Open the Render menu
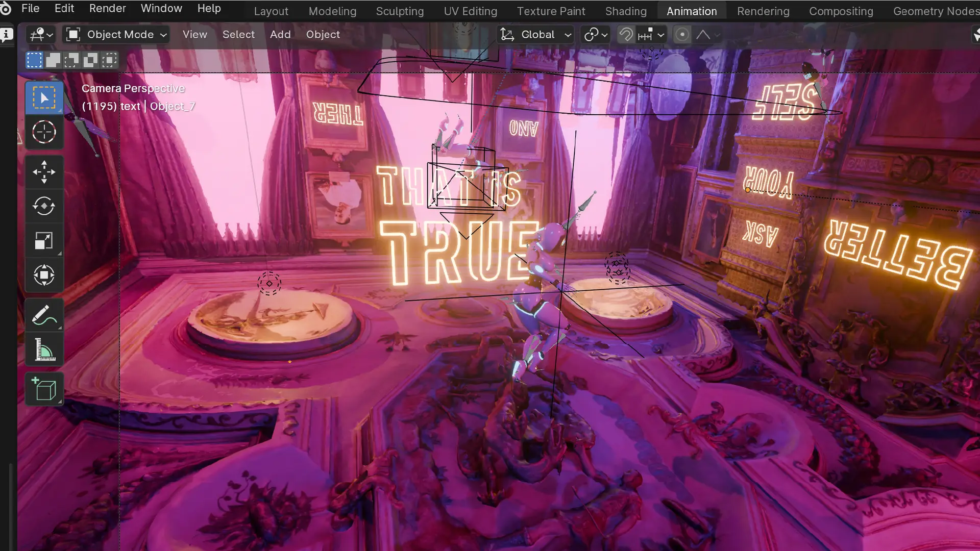980x551 pixels. click(x=107, y=9)
